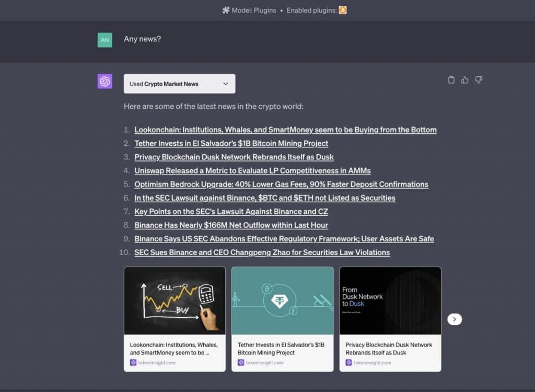Click the plugins puzzle piece icon
Viewport: 535px width, 392px height.
(226, 10)
